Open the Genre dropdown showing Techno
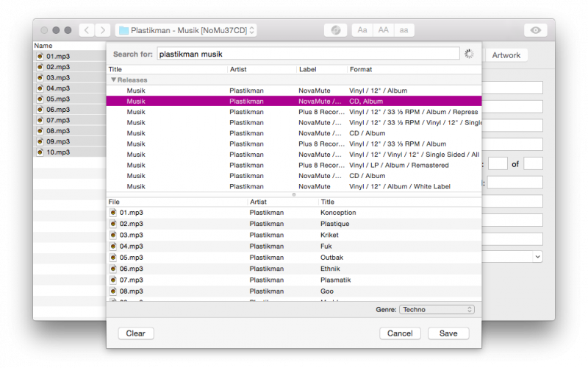 (x=437, y=310)
